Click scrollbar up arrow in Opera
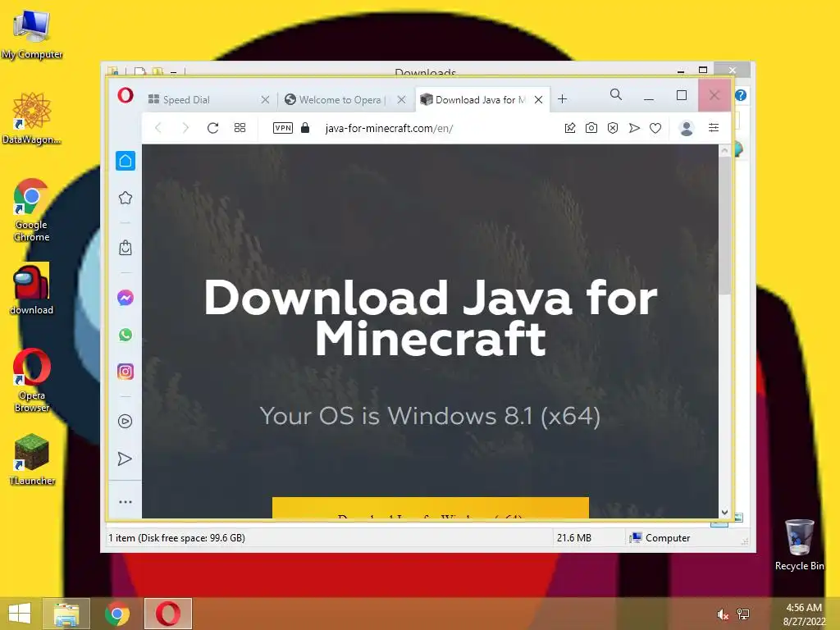 [725, 151]
